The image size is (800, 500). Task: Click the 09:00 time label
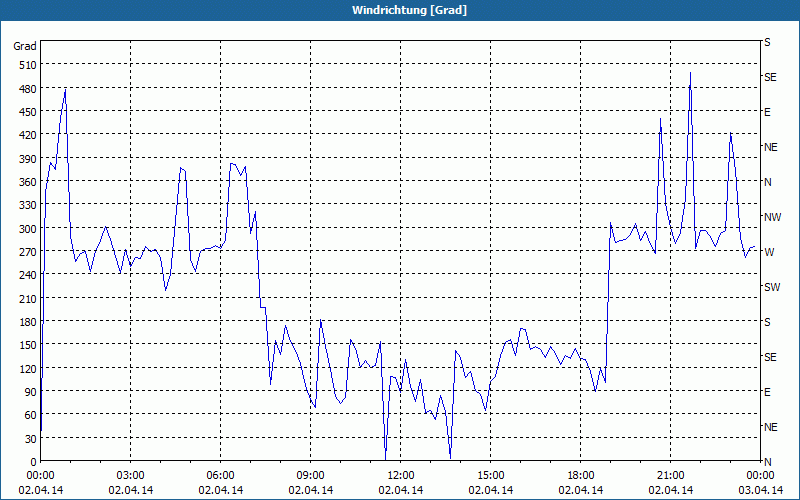click(x=310, y=476)
